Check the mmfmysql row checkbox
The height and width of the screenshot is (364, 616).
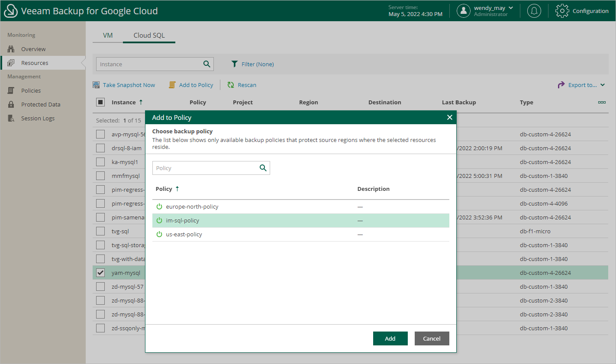pos(100,176)
